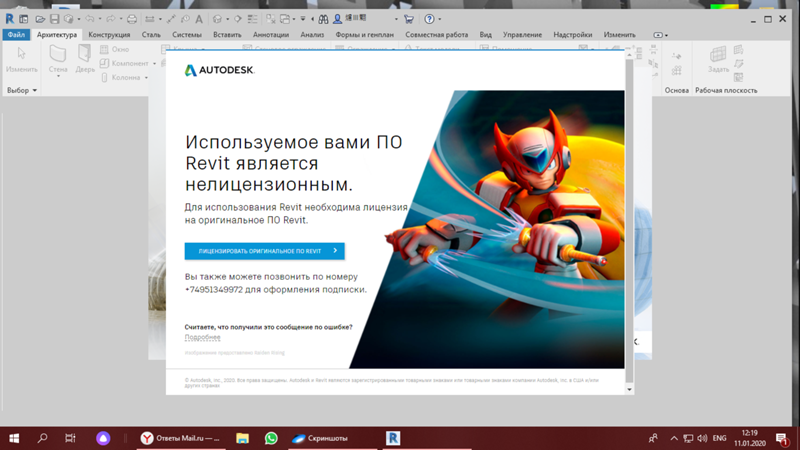
Task: Open the Switch Windows dropdown arrow
Action: pyautogui.click(x=294, y=19)
